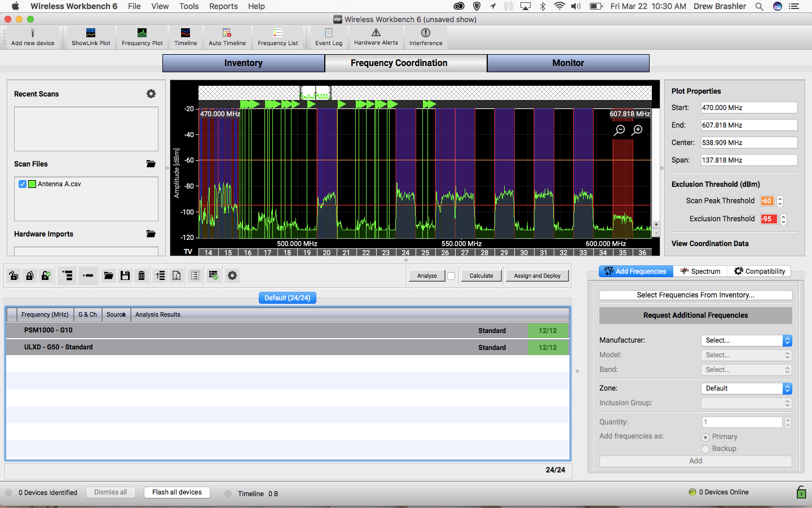Select the Primary radio button
The height and width of the screenshot is (508, 812).
point(705,437)
